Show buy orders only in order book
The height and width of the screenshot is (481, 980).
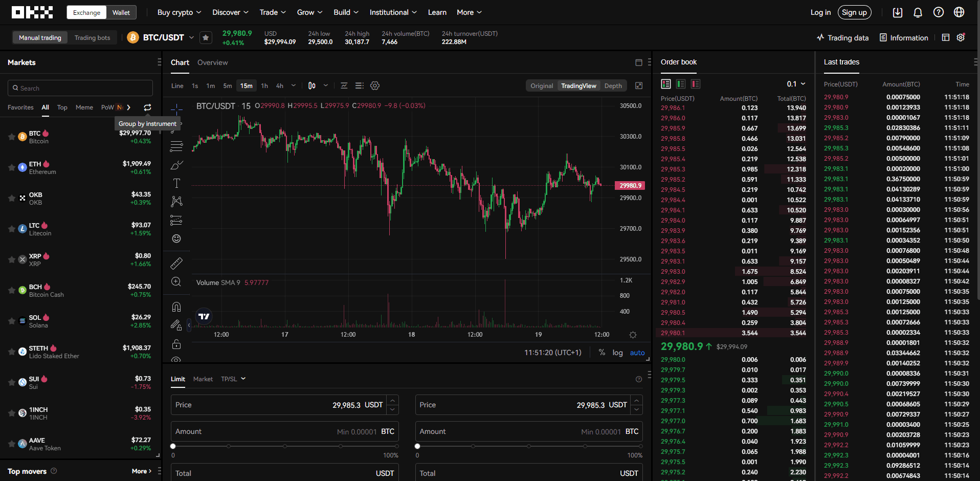681,84
